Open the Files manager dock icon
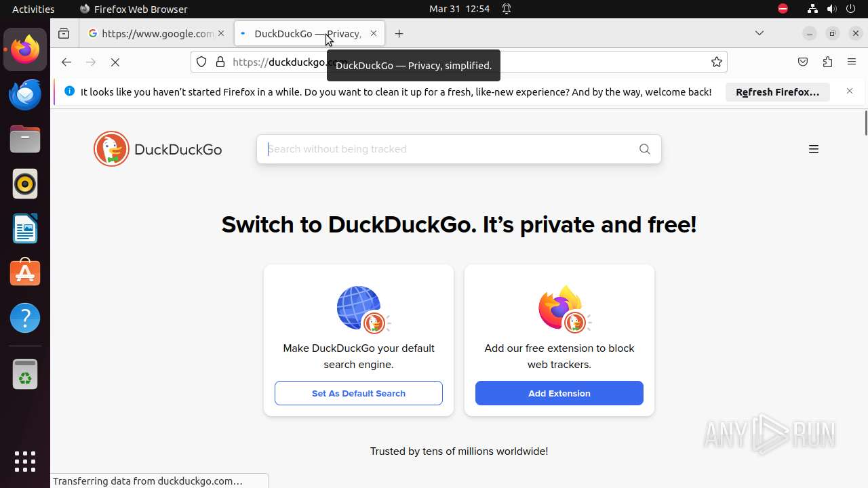 click(25, 139)
